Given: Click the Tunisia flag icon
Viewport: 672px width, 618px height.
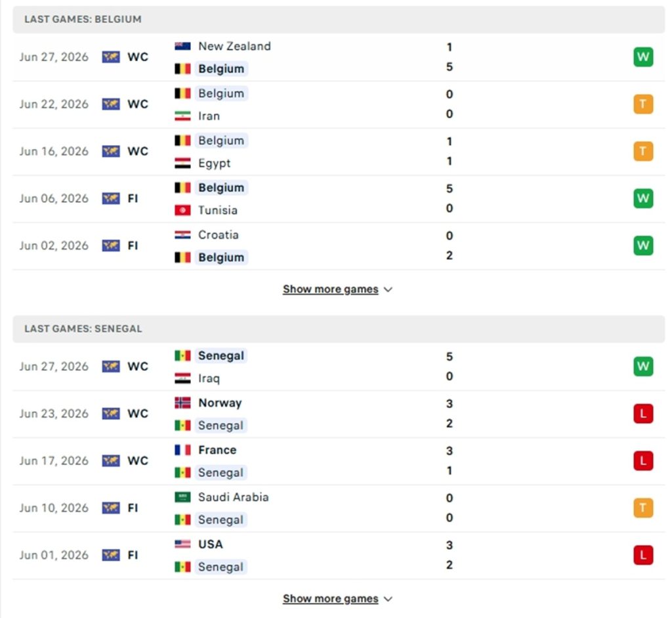Looking at the screenshot, I should point(182,210).
